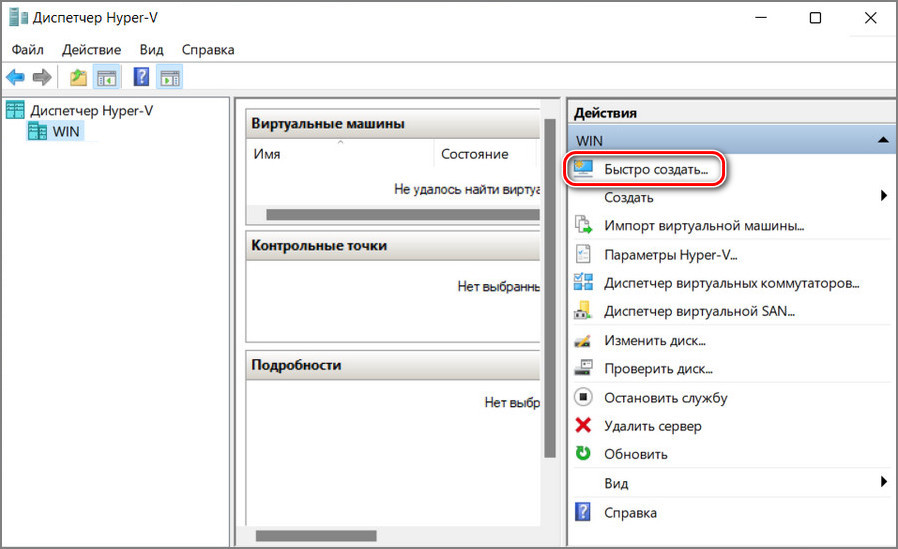Screen dimensions: 898x549
Task: Click the green refresh icon
Action: 583,453
